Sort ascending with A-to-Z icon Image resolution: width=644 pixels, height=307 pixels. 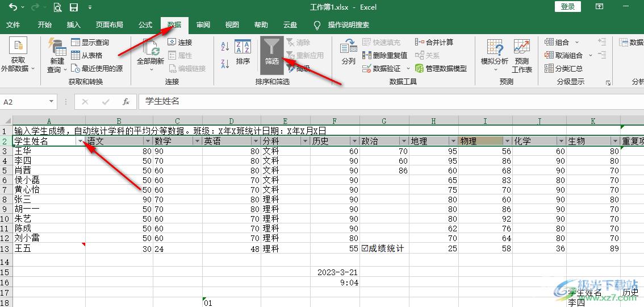coord(225,47)
